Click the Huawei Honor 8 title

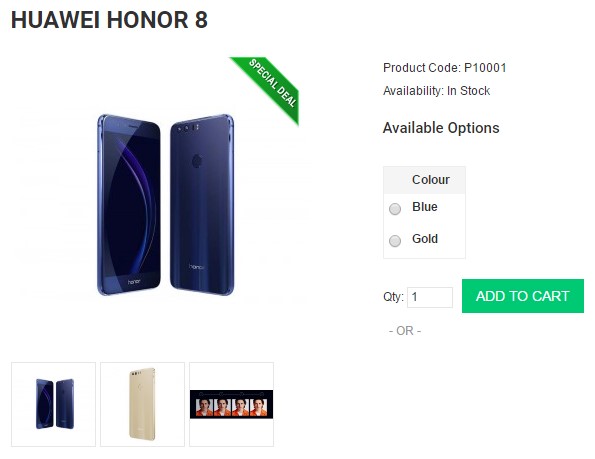pyautogui.click(x=109, y=20)
